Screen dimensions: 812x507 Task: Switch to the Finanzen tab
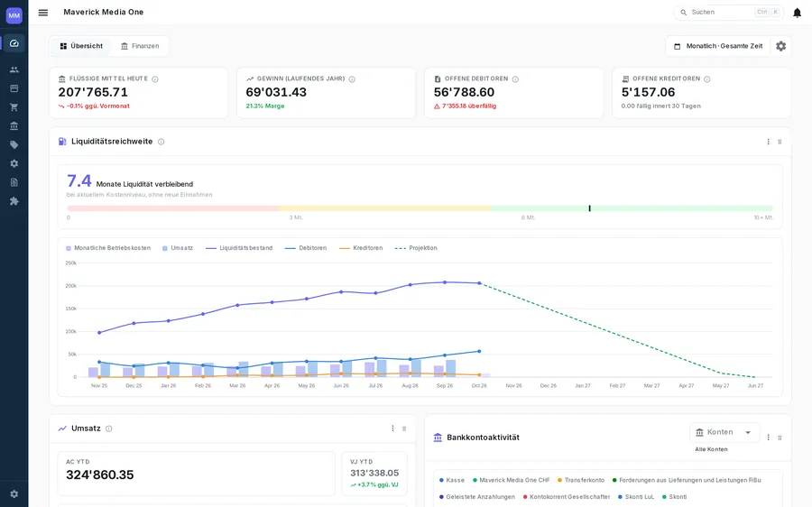140,46
